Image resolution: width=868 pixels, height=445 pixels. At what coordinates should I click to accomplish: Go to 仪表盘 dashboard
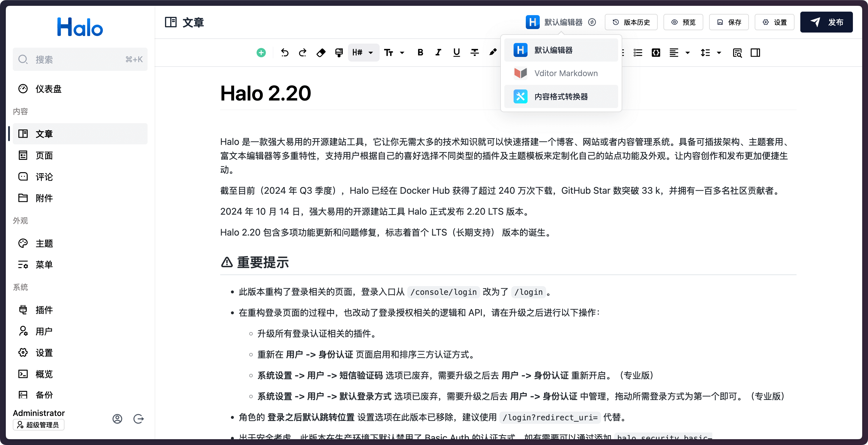80,89
